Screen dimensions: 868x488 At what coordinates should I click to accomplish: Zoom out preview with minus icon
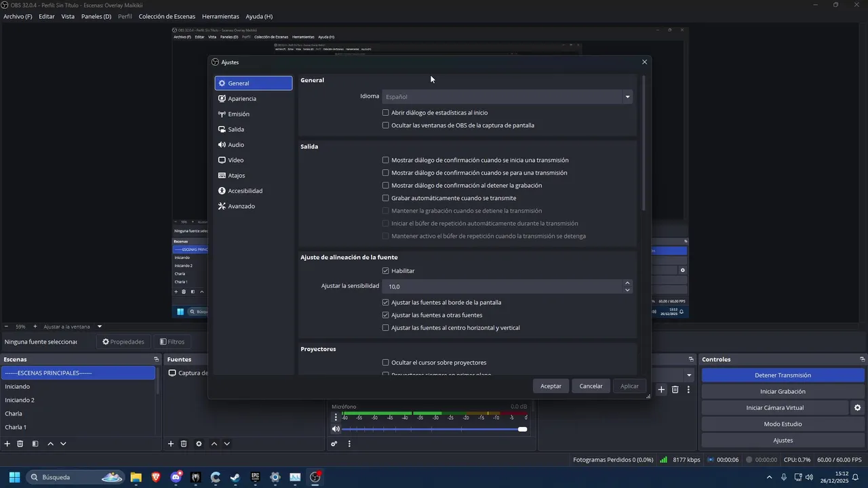[6, 327]
